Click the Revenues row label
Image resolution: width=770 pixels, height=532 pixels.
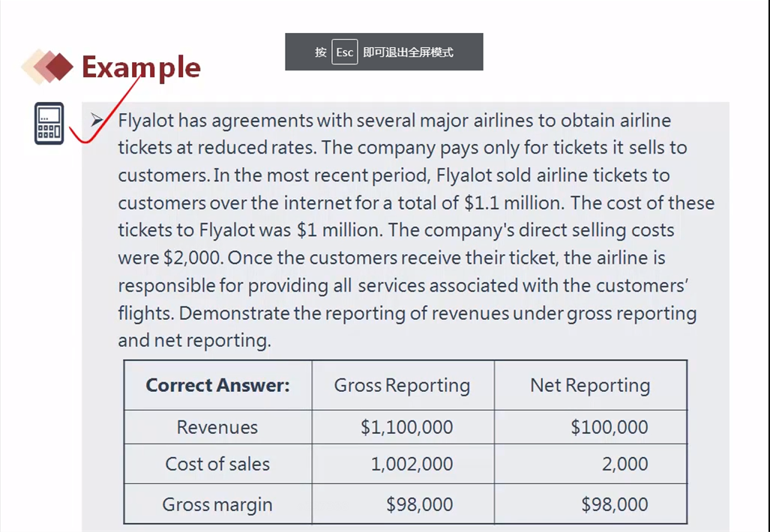pyautogui.click(x=217, y=427)
